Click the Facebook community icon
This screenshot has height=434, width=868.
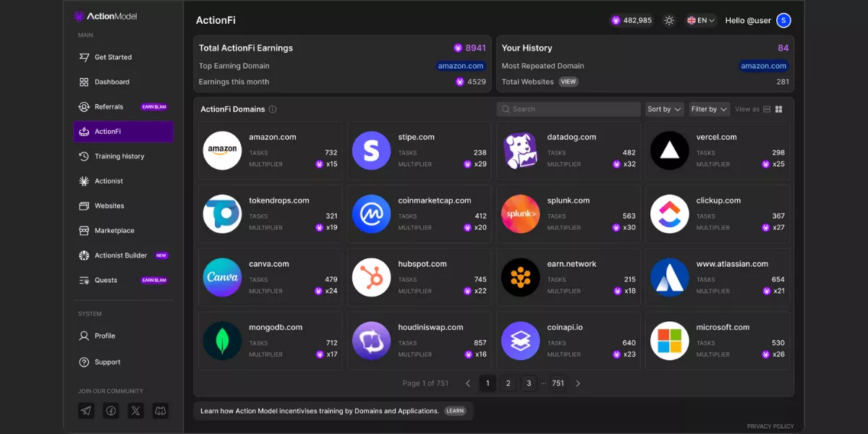(x=111, y=411)
